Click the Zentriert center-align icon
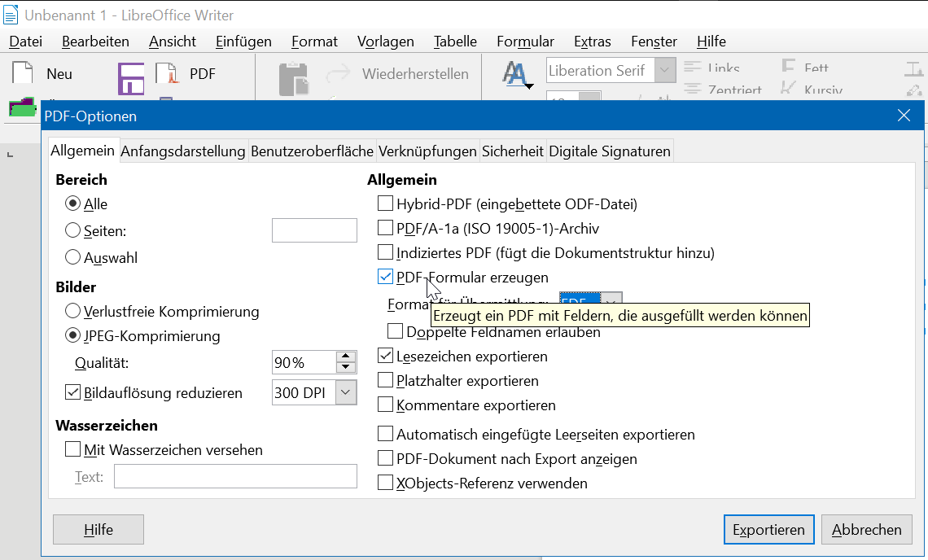The image size is (928, 560). (693, 89)
